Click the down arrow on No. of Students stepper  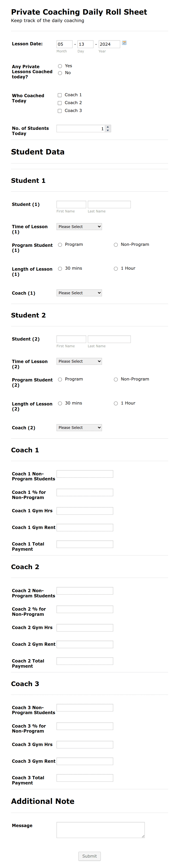(x=107, y=130)
